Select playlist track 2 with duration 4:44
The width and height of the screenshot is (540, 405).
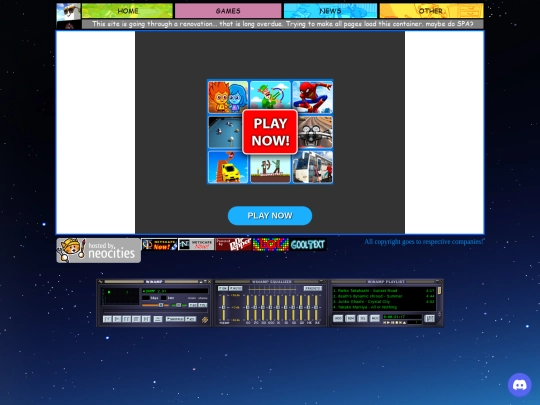[x=384, y=296]
